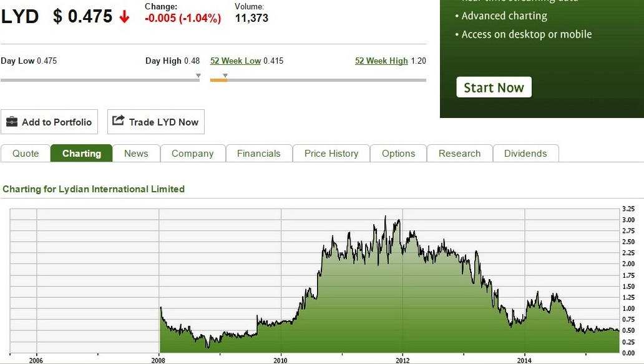
Task: Switch to the Options tab
Action: click(x=398, y=153)
